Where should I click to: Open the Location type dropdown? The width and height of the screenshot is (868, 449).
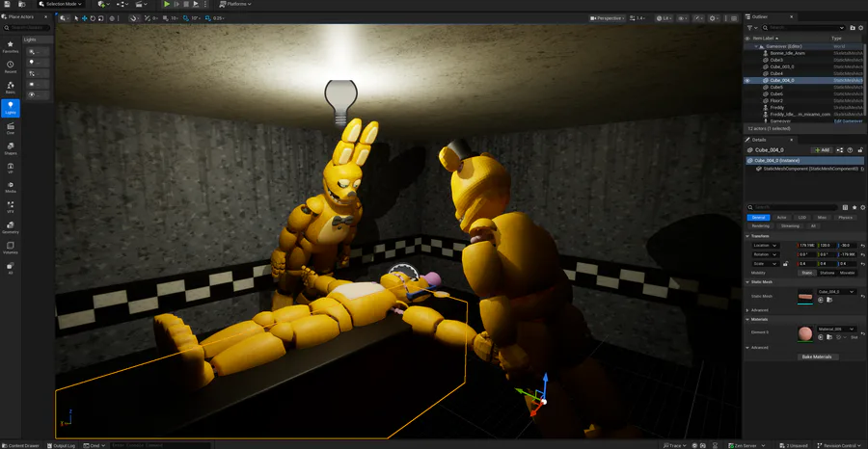tap(766, 246)
